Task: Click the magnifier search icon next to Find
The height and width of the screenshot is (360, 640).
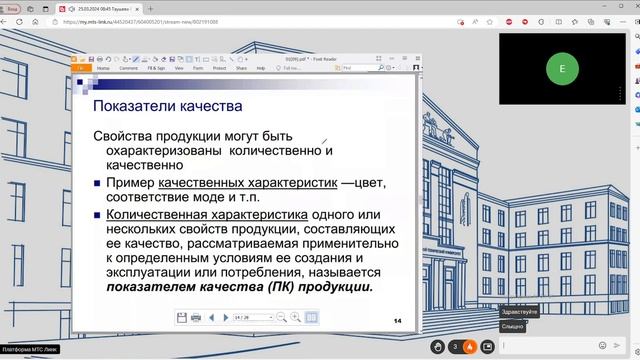Action: 381,68
